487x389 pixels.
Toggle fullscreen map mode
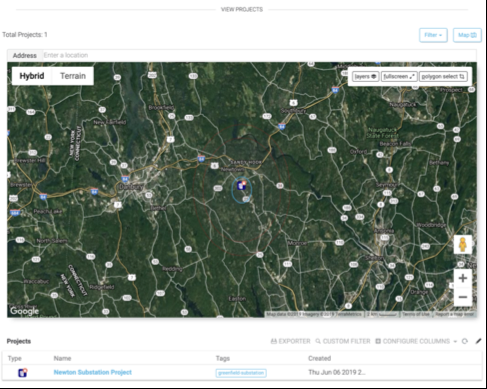pos(399,77)
